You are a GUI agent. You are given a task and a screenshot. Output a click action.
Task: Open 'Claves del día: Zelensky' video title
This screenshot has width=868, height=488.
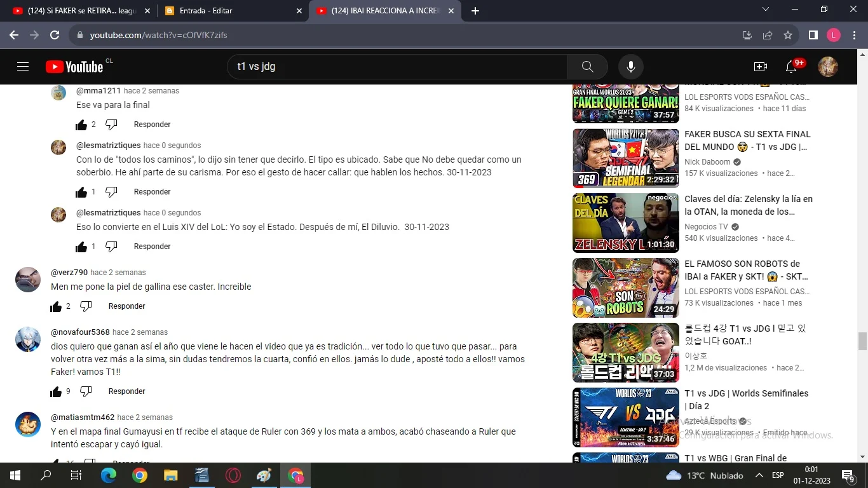(x=749, y=205)
